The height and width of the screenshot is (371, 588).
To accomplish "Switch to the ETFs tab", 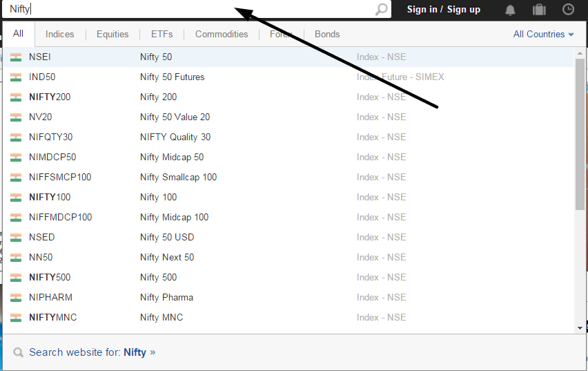I will [162, 34].
